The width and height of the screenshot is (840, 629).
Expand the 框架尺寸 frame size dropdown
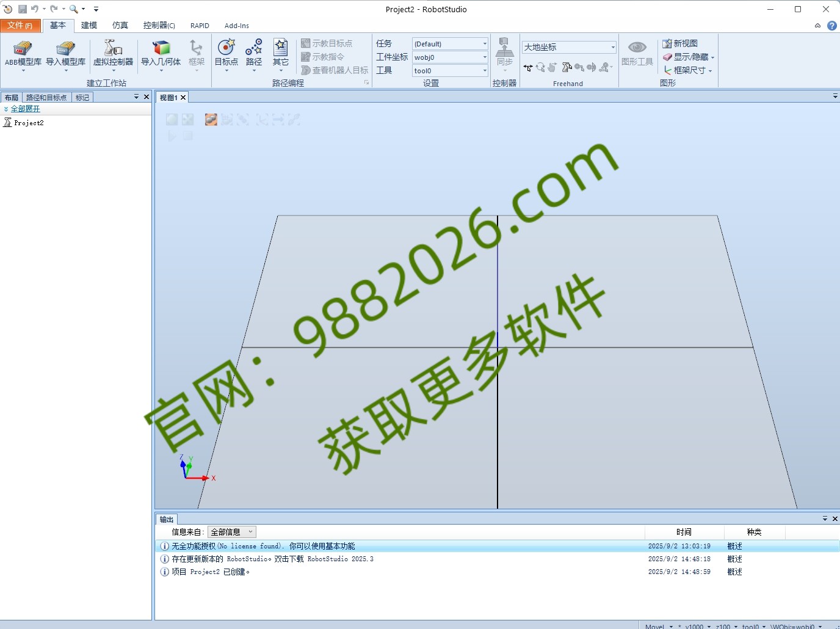[710, 71]
